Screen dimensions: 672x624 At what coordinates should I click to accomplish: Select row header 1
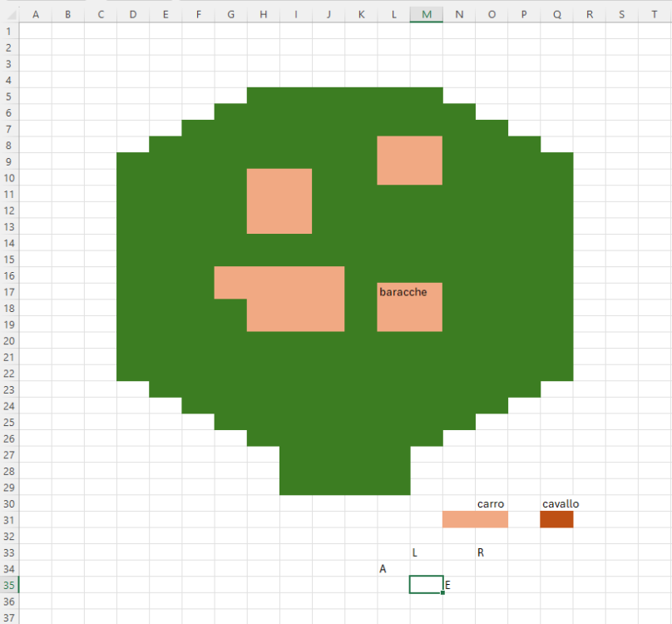[8, 31]
